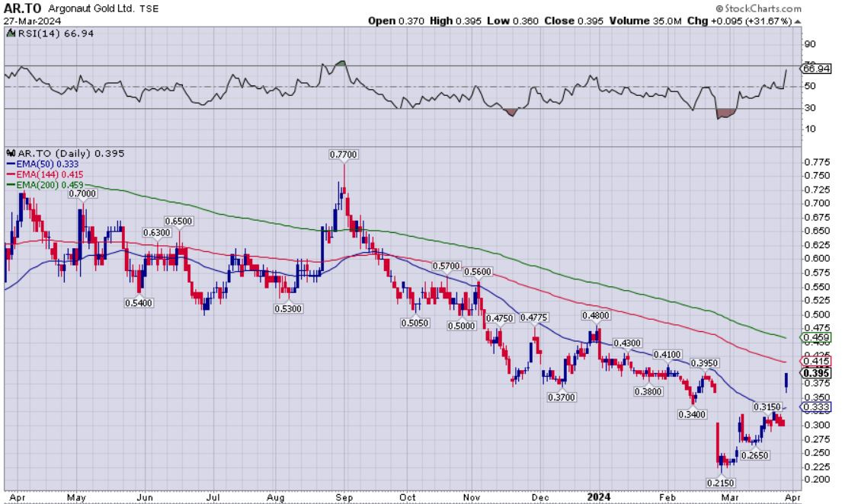
Task: Click the 0.7700 peak price label
Action: tap(343, 155)
